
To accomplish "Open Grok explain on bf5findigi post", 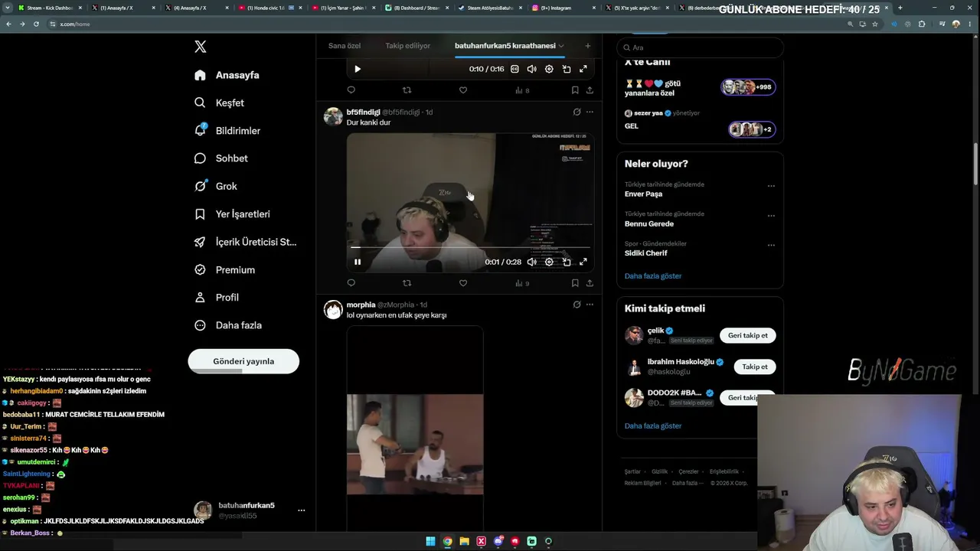I will [577, 112].
